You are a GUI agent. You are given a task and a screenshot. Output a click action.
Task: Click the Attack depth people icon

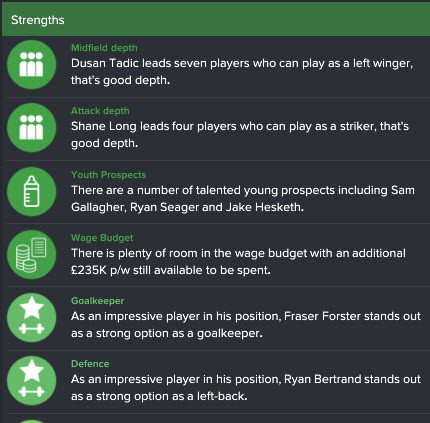(x=32, y=128)
